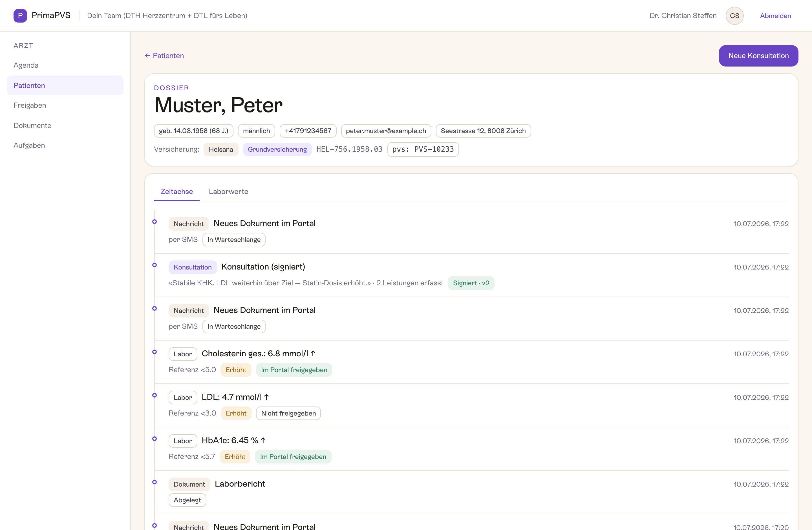812x530 pixels.
Task: Click the birth date chip geb. 14.03.1958
Action: coord(193,131)
